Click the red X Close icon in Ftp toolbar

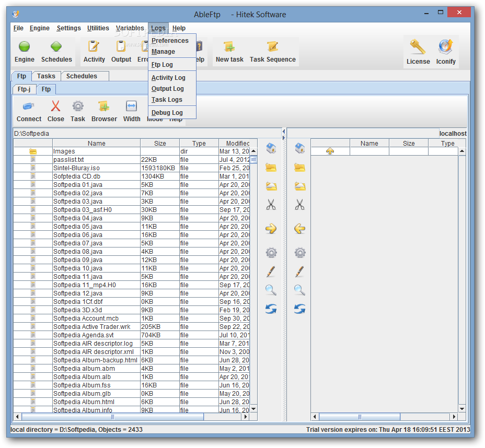56,106
